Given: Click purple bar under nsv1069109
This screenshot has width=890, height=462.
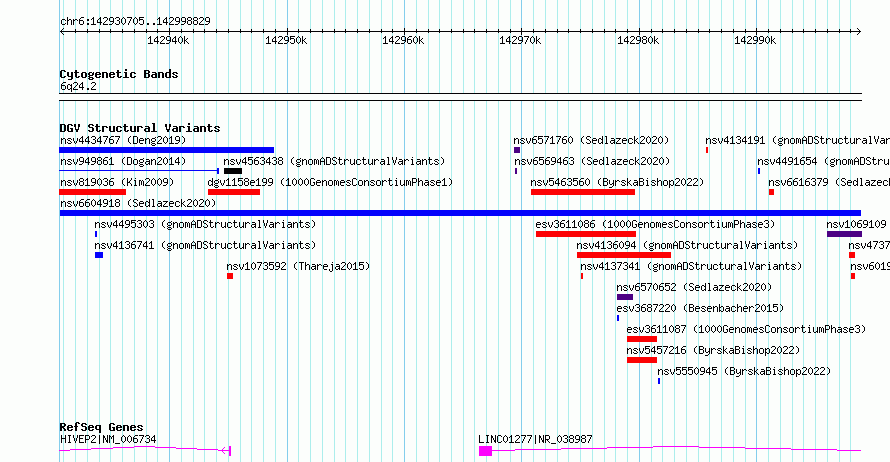Looking at the screenshot, I should (x=845, y=234).
